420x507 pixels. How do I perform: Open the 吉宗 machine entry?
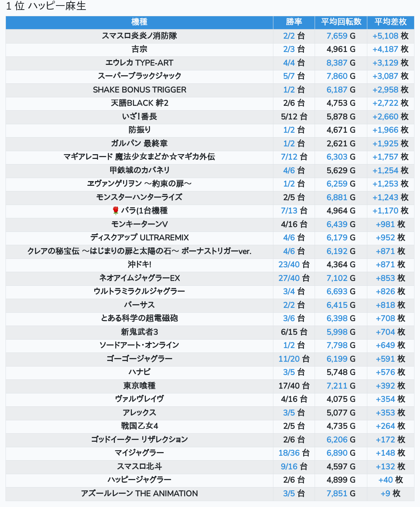139,49
